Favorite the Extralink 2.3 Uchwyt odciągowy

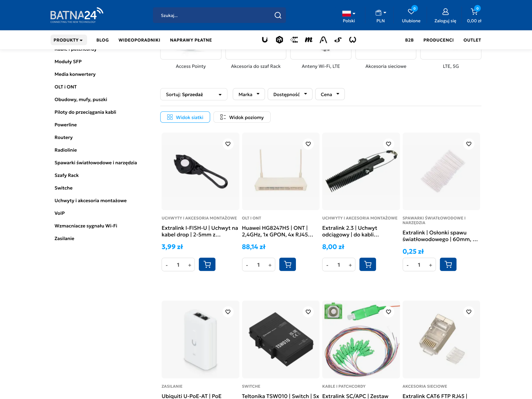coord(388,144)
